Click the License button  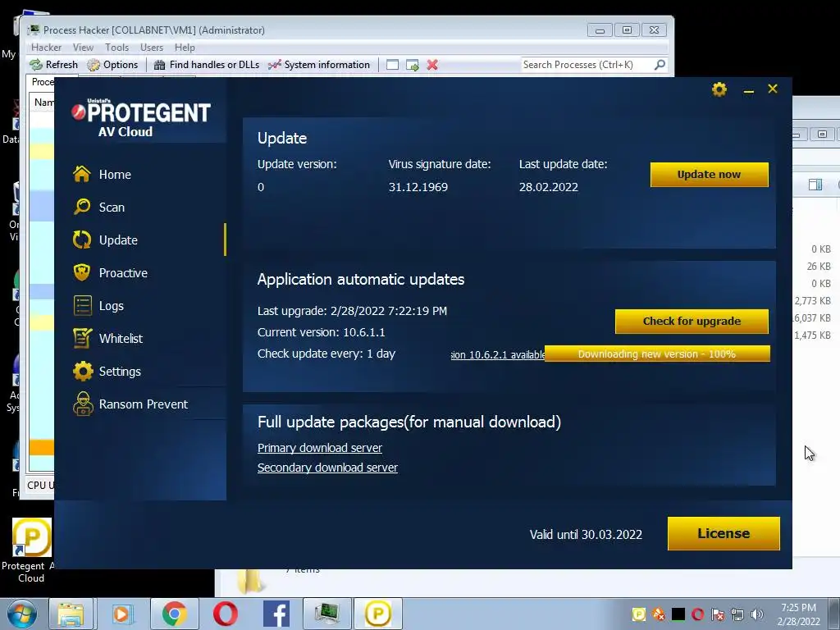pos(724,533)
